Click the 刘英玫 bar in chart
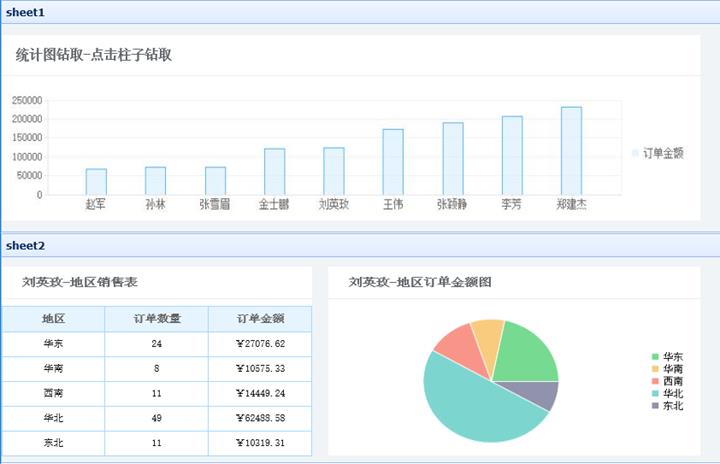Screen dimensions: 720x464 click(x=333, y=171)
